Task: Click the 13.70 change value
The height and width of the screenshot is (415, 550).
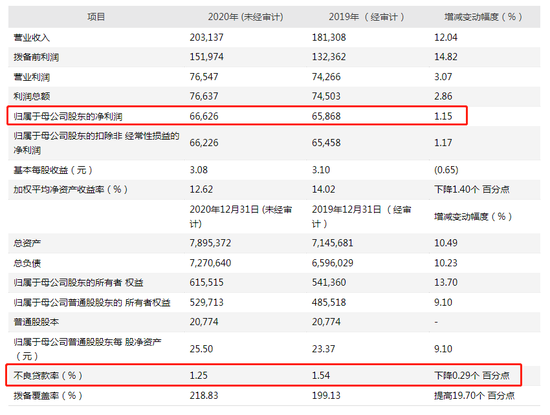Action: pos(446,282)
